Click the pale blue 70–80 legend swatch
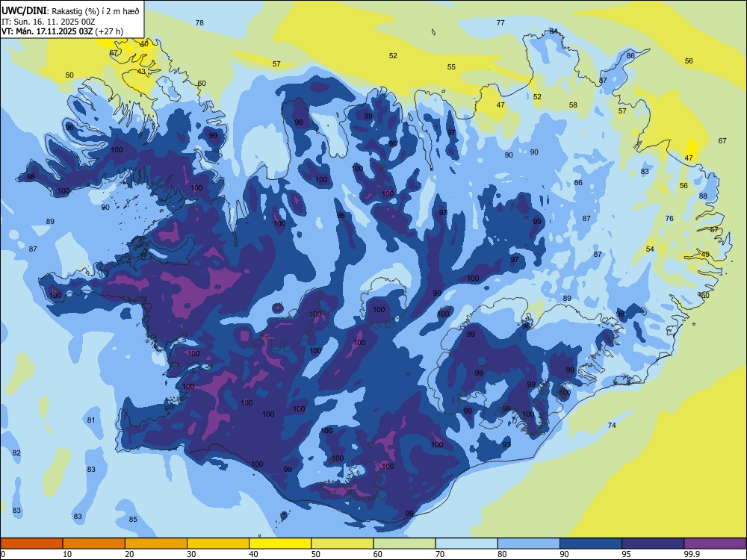 [466, 544]
